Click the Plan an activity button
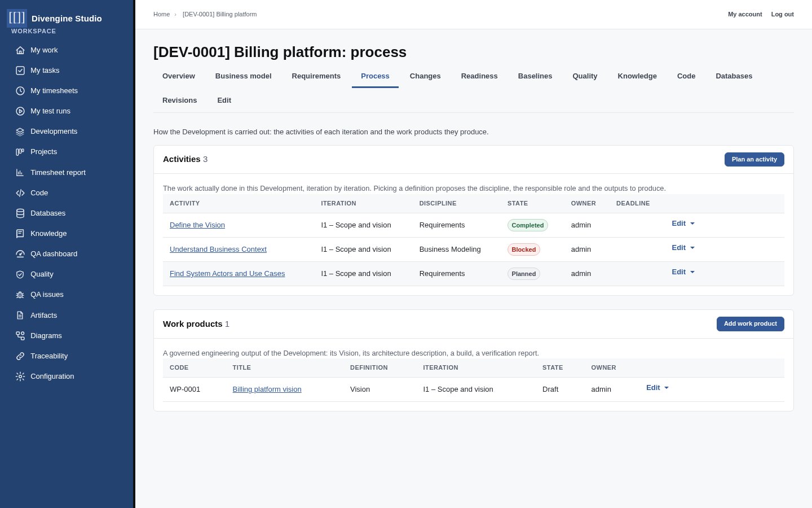The width and height of the screenshot is (812, 508). [x=754, y=160]
